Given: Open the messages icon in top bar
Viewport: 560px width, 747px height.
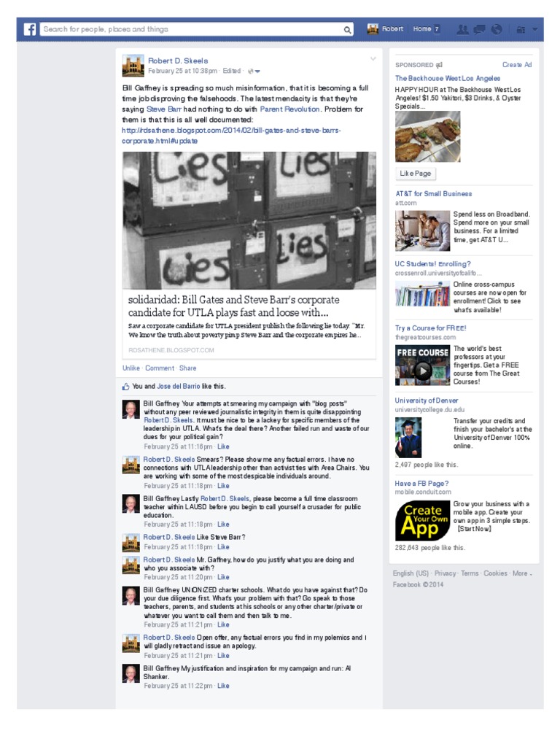Looking at the screenshot, I should click(480, 29).
